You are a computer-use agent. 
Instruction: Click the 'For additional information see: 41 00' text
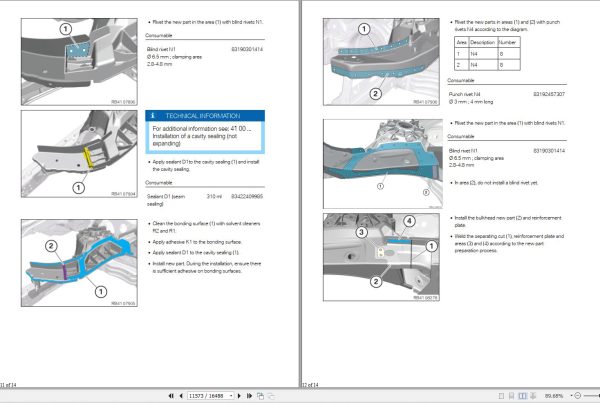click(x=202, y=129)
